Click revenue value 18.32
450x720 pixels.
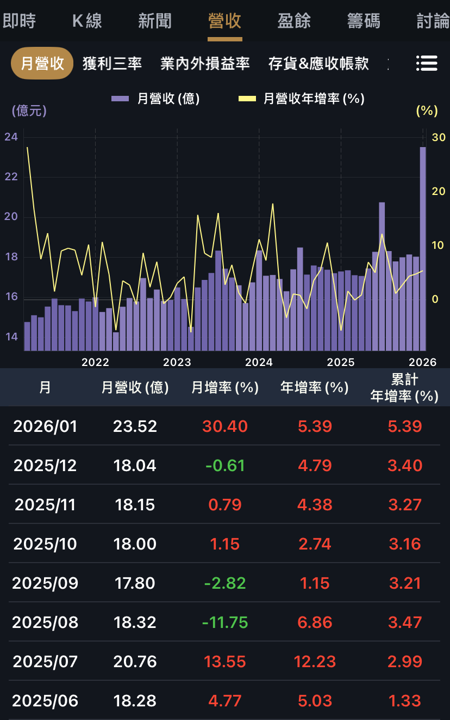(135, 623)
